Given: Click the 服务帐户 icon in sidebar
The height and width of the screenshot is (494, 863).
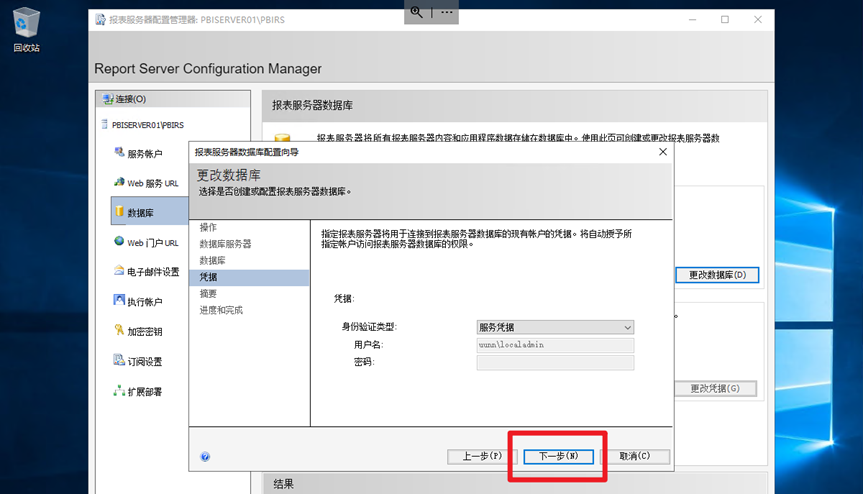Looking at the screenshot, I should tap(120, 154).
